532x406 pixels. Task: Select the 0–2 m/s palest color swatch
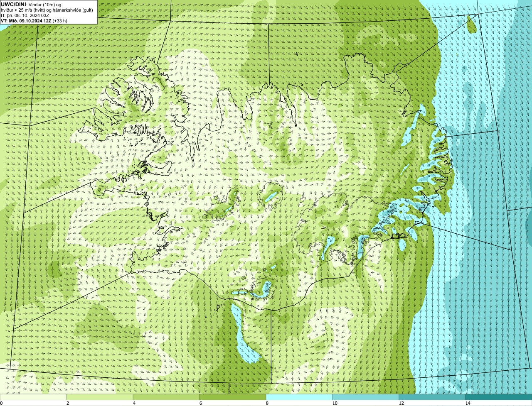pos(33,397)
